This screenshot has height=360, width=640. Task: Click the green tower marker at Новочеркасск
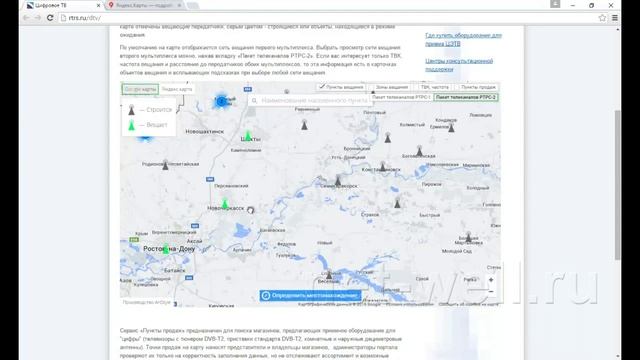[224, 203]
